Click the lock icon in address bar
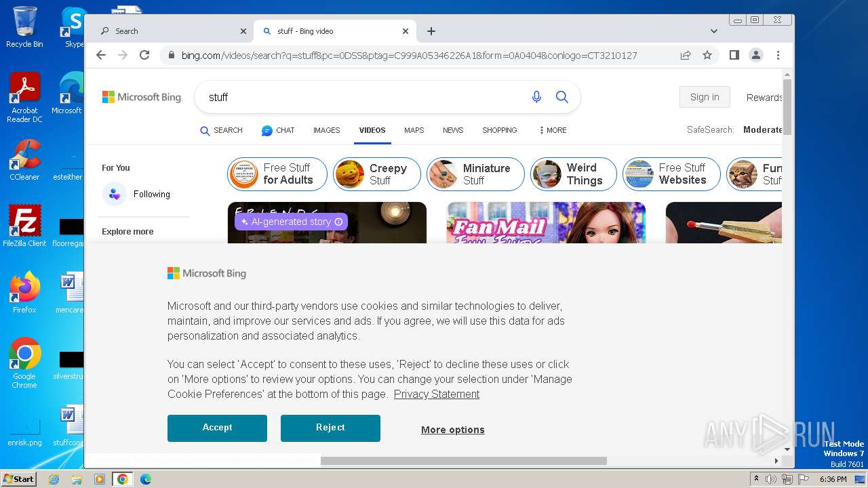The height and width of the screenshot is (488, 868). click(x=171, y=56)
